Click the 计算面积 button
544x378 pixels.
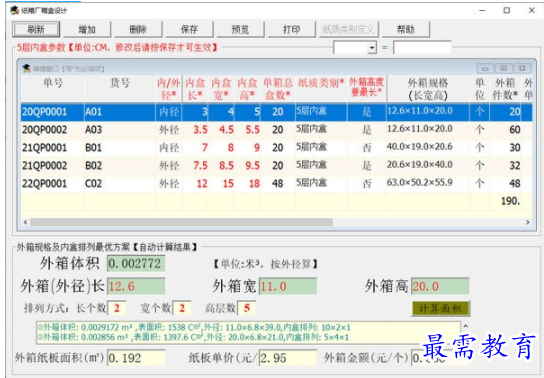click(440, 308)
